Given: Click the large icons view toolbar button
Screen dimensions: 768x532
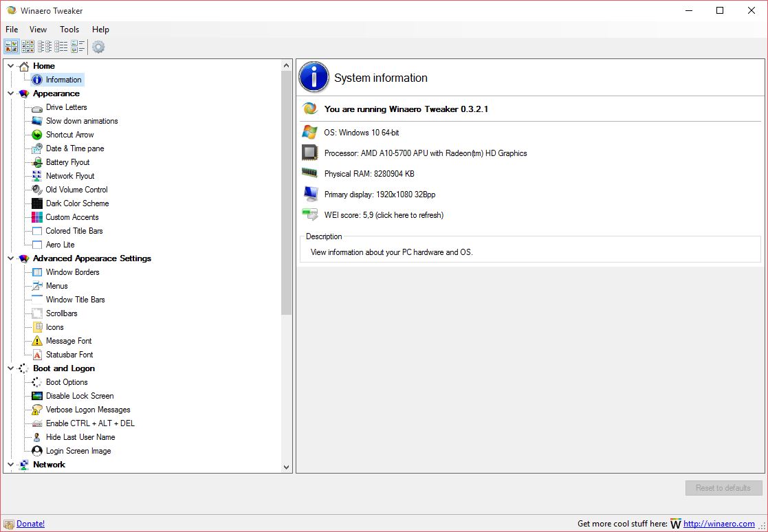Looking at the screenshot, I should pos(12,47).
